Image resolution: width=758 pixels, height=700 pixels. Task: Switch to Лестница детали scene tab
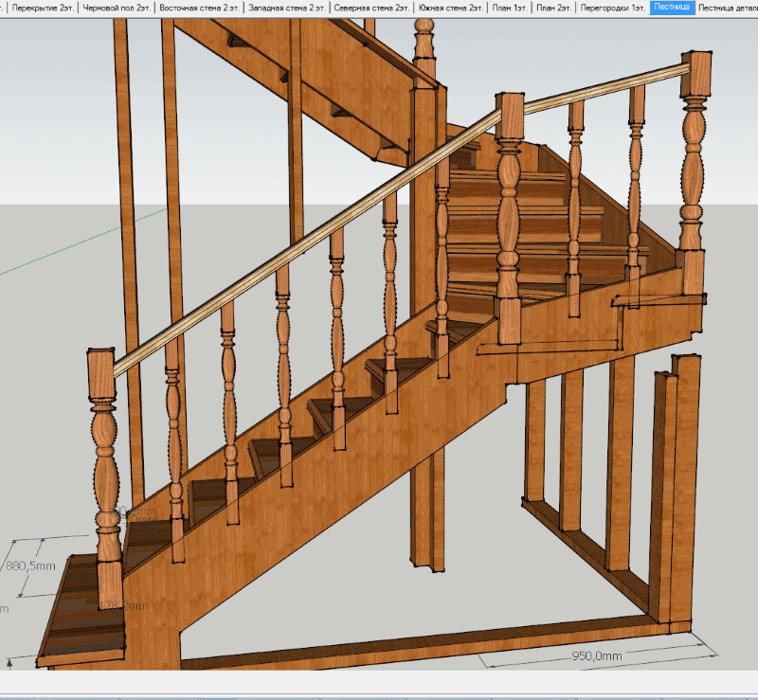(x=728, y=8)
